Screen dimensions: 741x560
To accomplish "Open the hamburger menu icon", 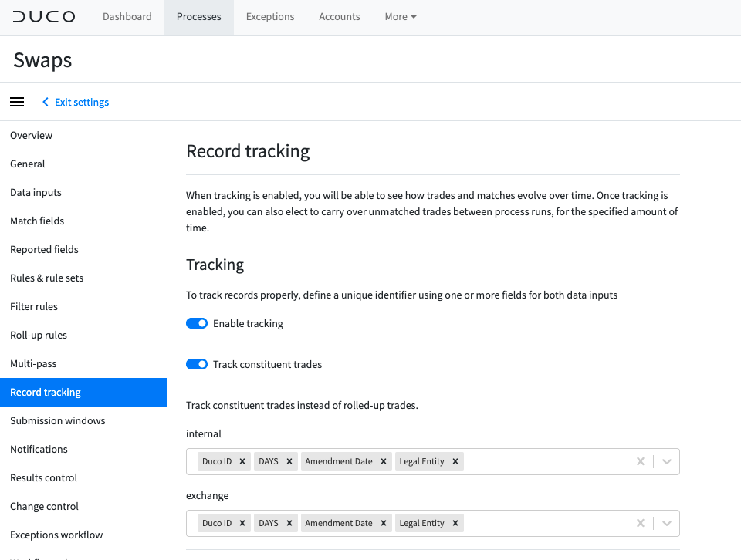I will click(x=17, y=102).
